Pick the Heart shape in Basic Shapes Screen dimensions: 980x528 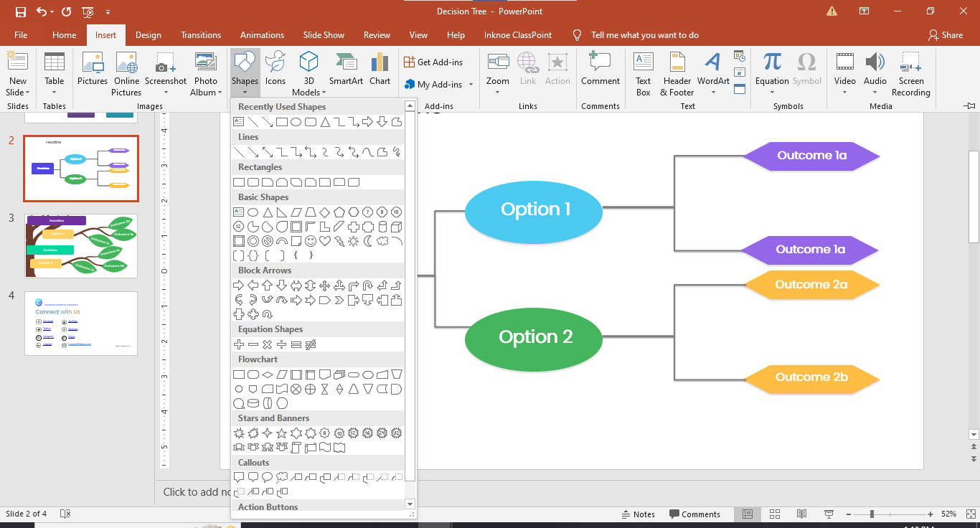(325, 241)
